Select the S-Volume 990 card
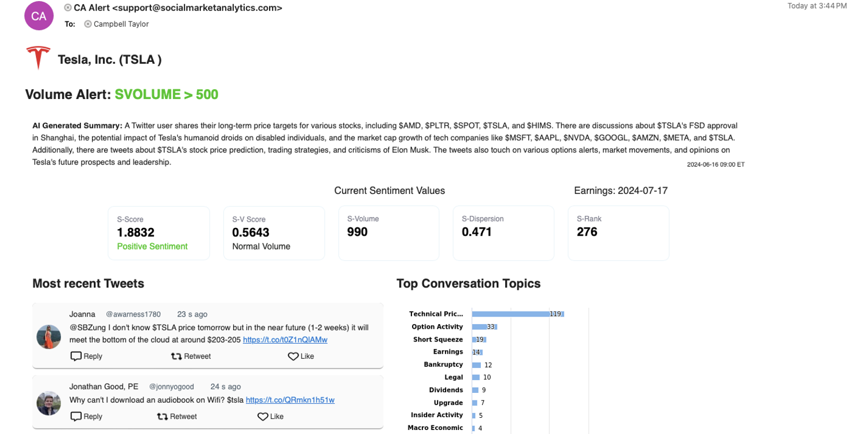Screen dimensions: 868x434 [389, 233]
